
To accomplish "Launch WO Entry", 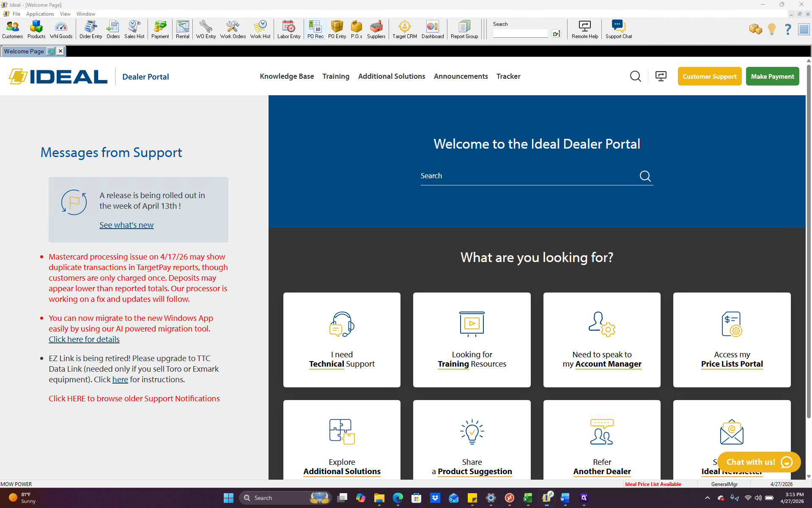I will point(206,30).
